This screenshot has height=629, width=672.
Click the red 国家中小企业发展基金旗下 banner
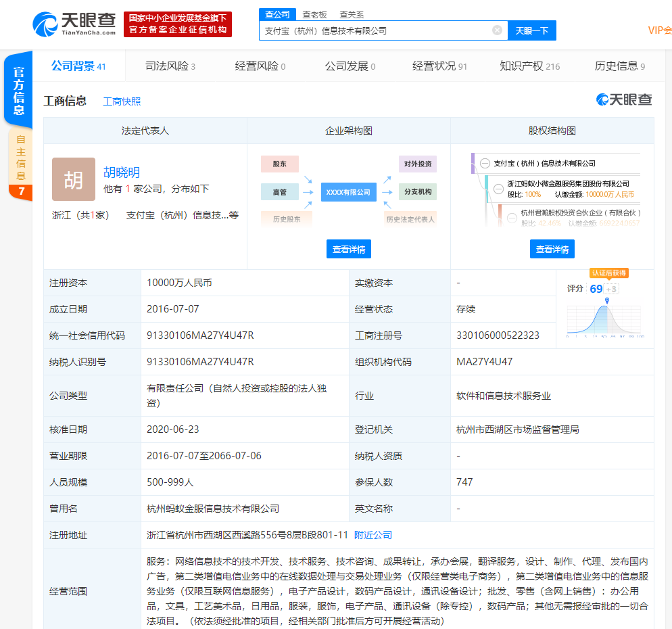pos(178,24)
